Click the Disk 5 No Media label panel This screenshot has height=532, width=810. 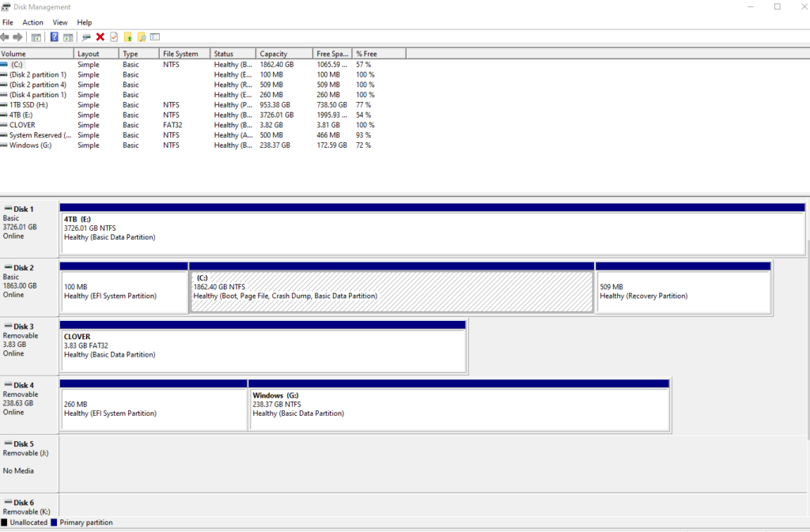[29, 464]
